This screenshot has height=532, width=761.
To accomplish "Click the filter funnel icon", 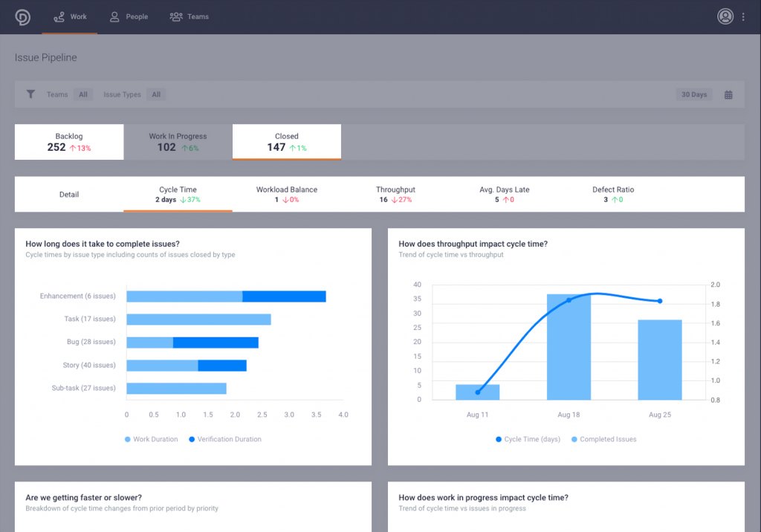I will tap(30, 94).
